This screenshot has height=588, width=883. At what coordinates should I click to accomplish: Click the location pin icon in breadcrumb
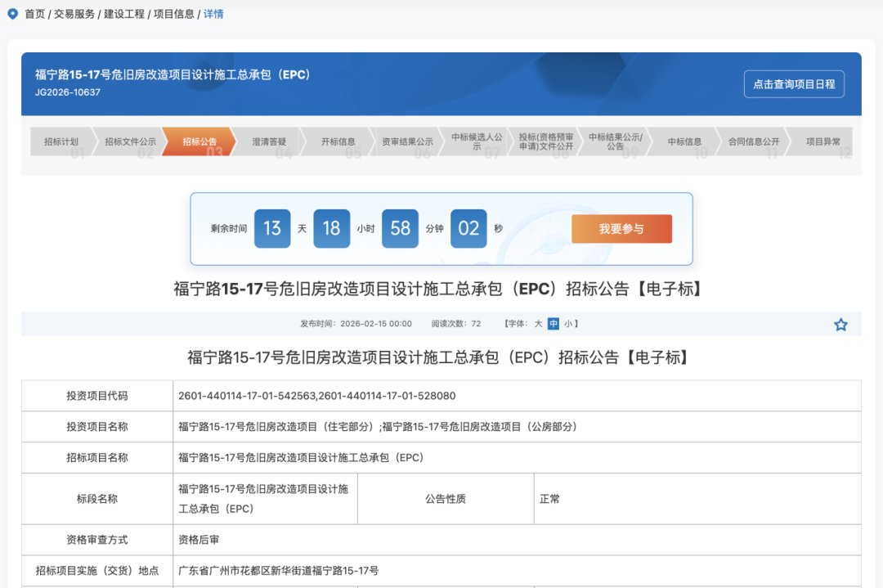pyautogui.click(x=12, y=14)
